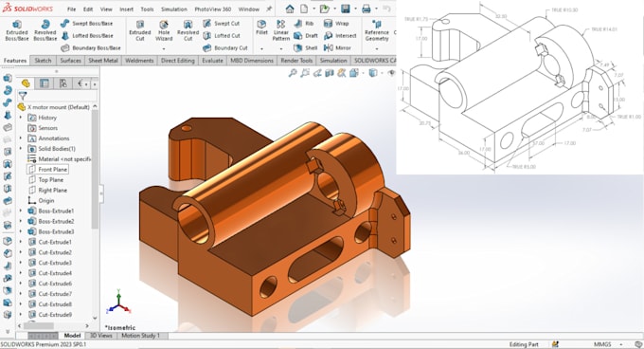644x349 pixels.
Task: Click the Zoom to Fit view icon
Action: click(x=293, y=73)
